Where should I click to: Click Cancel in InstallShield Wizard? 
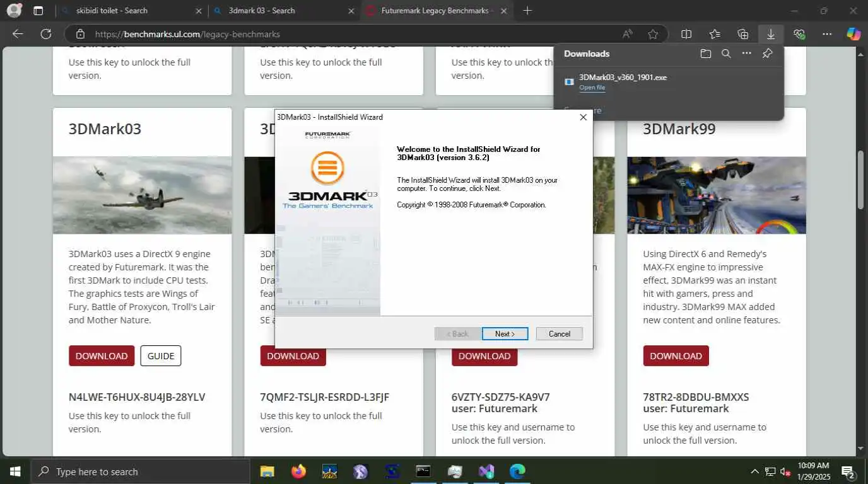click(x=559, y=333)
